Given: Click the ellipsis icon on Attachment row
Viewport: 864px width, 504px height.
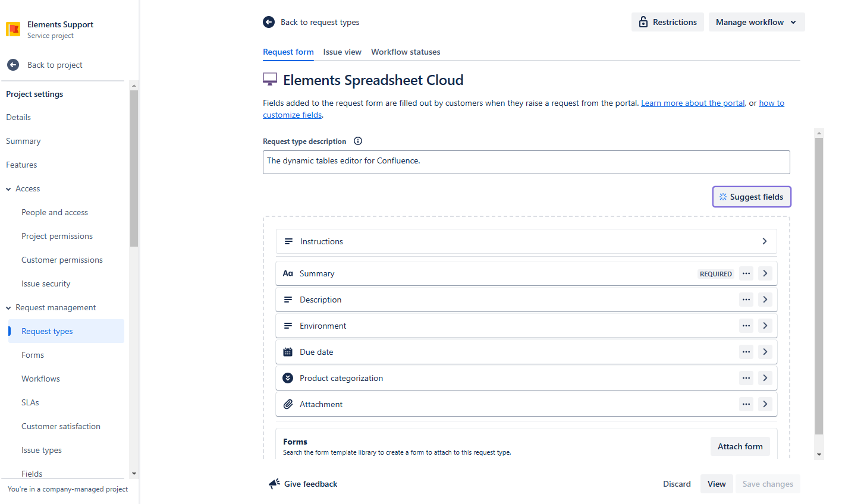Looking at the screenshot, I should (746, 404).
